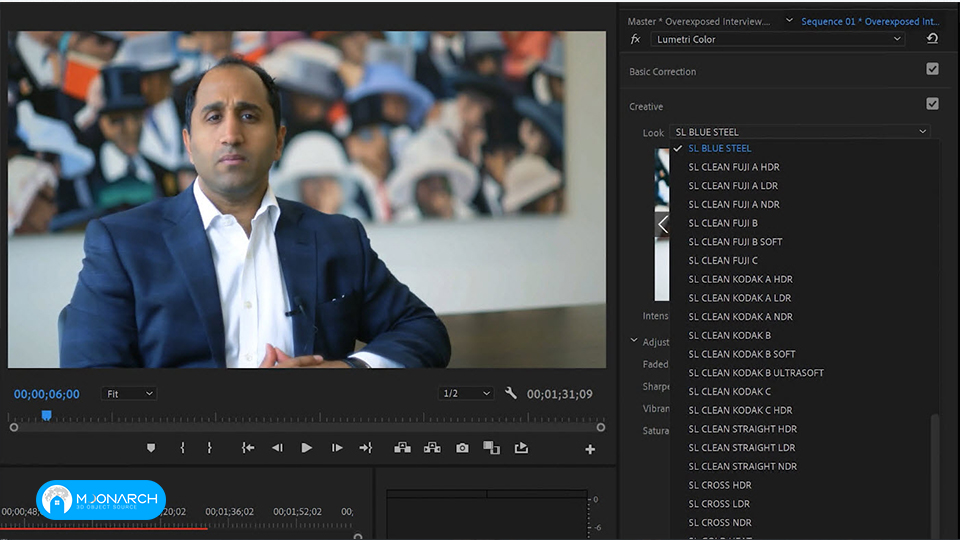The height and width of the screenshot is (540, 960).
Task: Play the sequence in the Program Monitor
Action: (307, 448)
